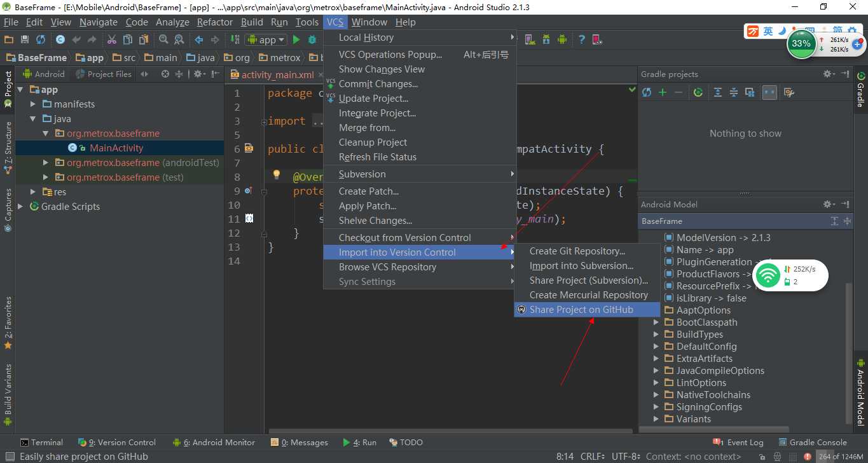Image resolution: width=868 pixels, height=463 pixels.
Task: Choose Create Git Repository...
Action: coord(587,251)
